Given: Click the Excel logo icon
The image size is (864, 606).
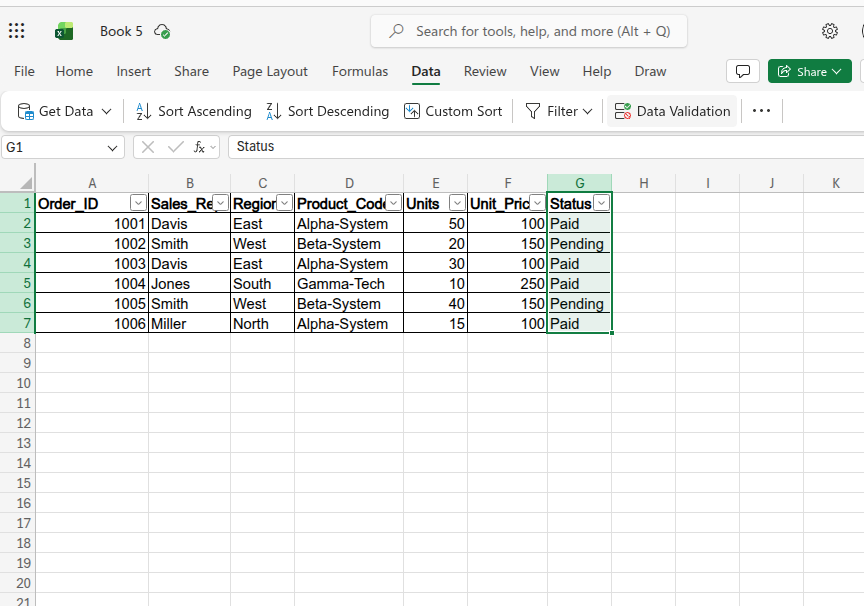Looking at the screenshot, I should (64, 31).
